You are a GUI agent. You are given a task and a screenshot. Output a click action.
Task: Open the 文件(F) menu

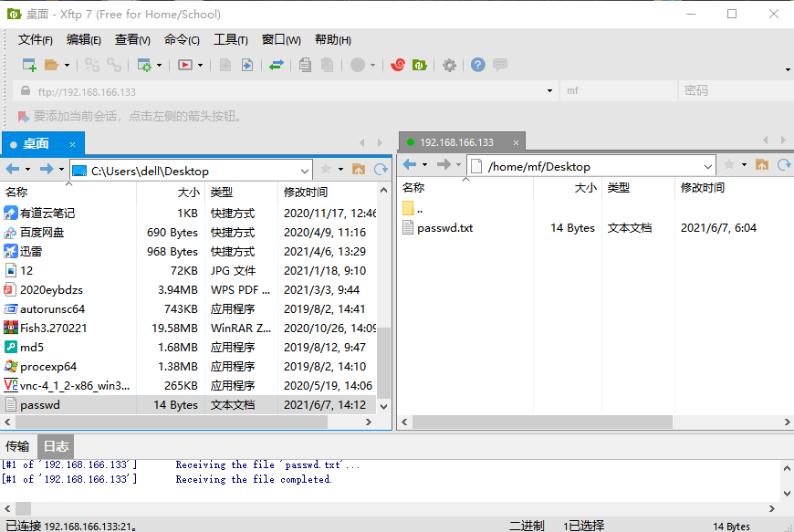[x=36, y=39]
